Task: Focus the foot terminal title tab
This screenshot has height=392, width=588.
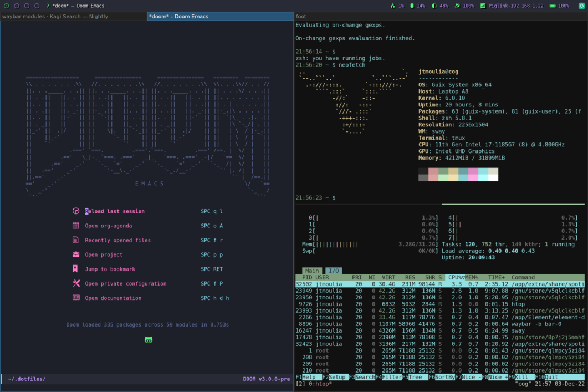Action: (441, 16)
